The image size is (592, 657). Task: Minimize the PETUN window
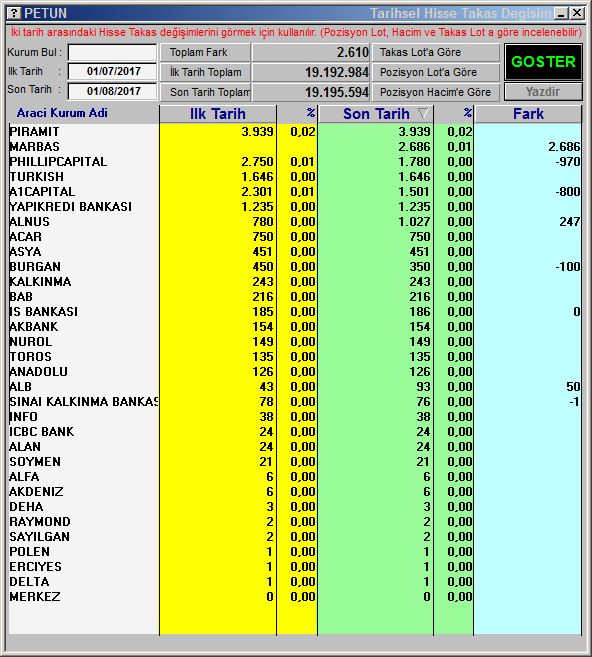coord(561,13)
